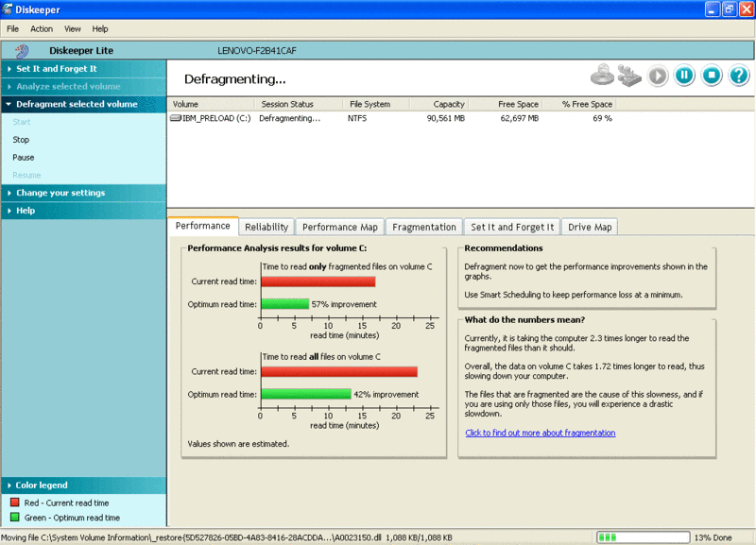Click the '57% improvement' chart label
756x545 pixels.
pyautogui.click(x=344, y=304)
